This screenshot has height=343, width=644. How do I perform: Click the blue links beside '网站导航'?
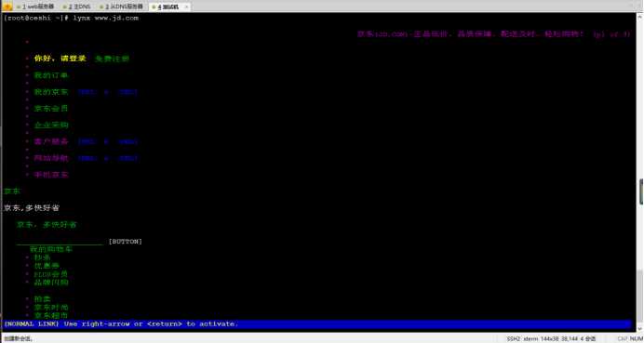[x=108, y=158]
